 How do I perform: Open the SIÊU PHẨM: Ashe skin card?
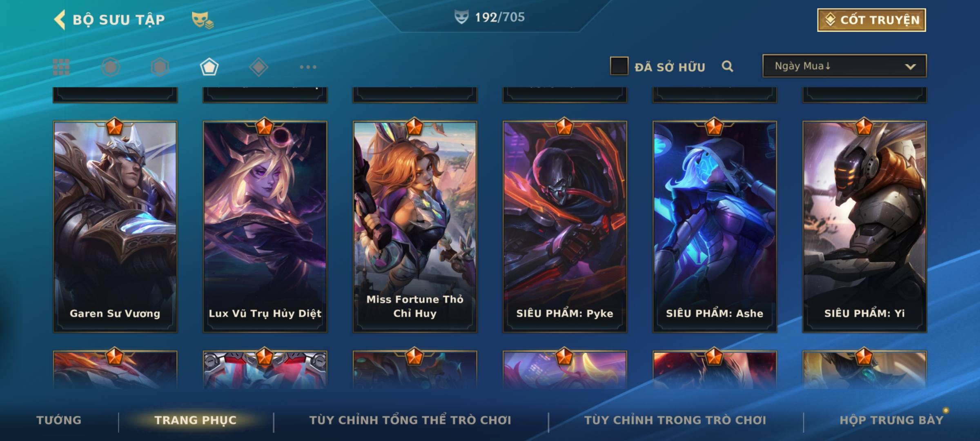pos(715,227)
